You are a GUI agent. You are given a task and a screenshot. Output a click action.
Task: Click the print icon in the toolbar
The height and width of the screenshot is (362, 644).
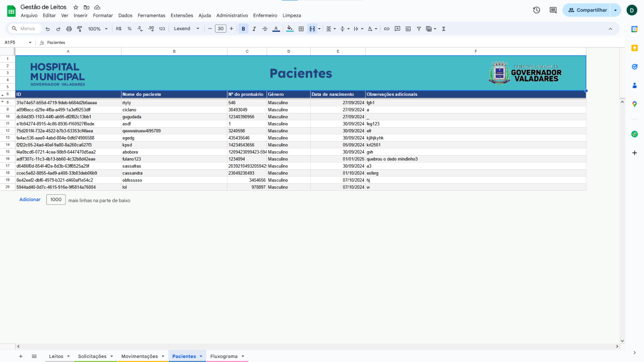[x=69, y=29]
